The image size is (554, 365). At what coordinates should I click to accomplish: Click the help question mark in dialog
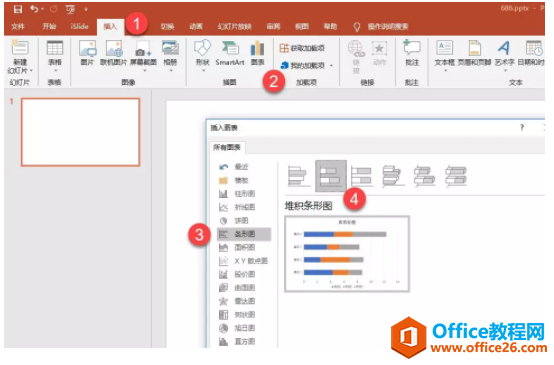coord(522,127)
